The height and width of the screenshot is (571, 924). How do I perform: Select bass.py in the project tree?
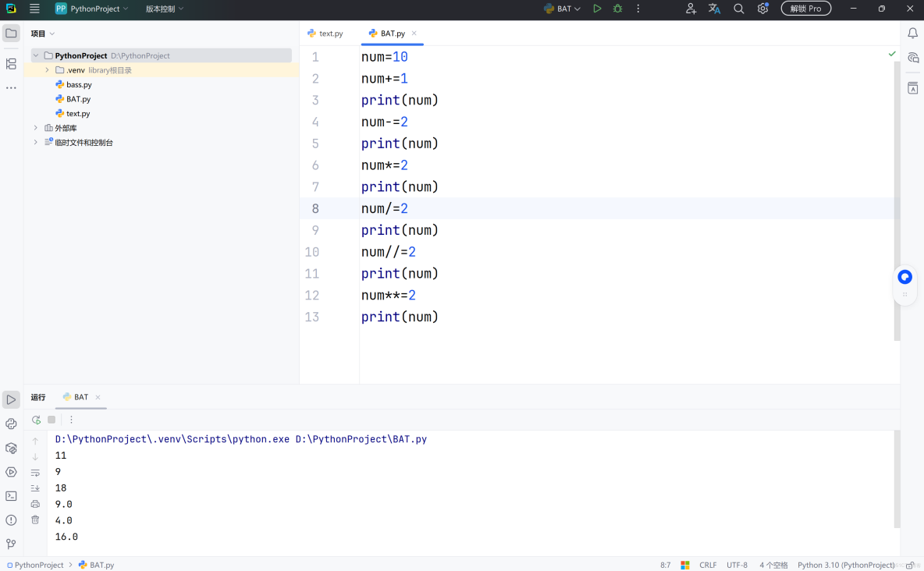click(x=78, y=84)
